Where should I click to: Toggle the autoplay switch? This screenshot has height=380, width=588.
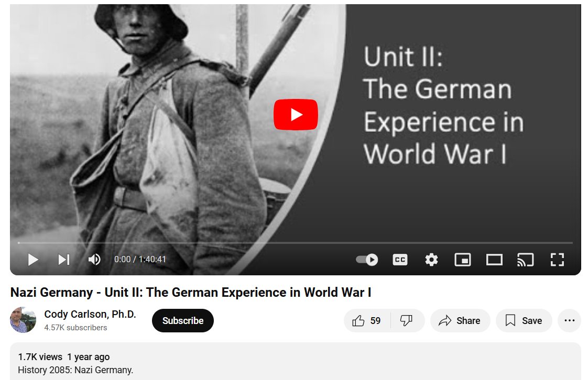367,260
